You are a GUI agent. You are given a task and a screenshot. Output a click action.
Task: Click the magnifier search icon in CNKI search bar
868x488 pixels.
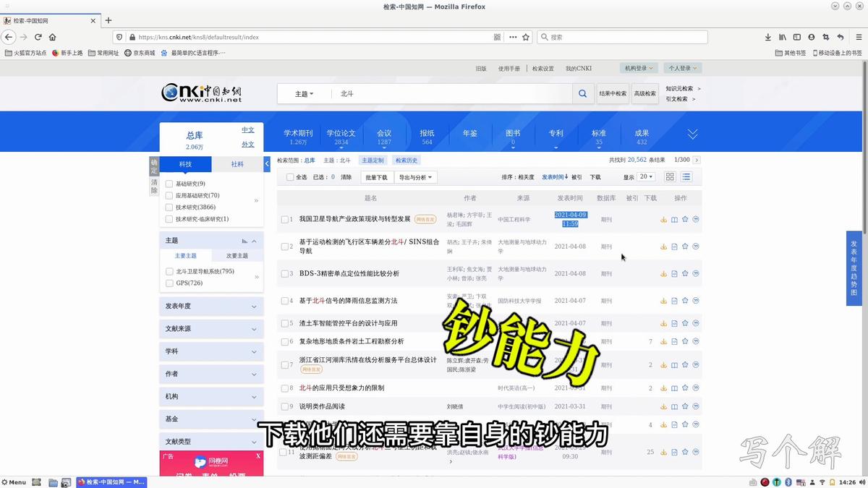pyautogui.click(x=583, y=93)
